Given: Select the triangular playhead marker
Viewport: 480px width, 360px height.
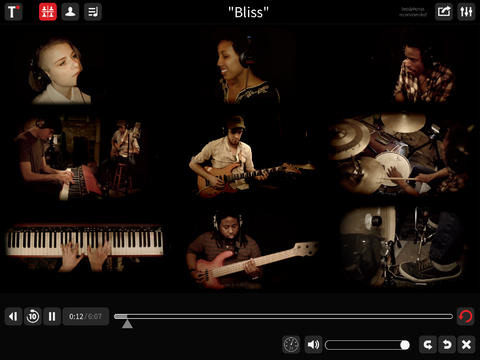Looking at the screenshot, I should 127,324.
